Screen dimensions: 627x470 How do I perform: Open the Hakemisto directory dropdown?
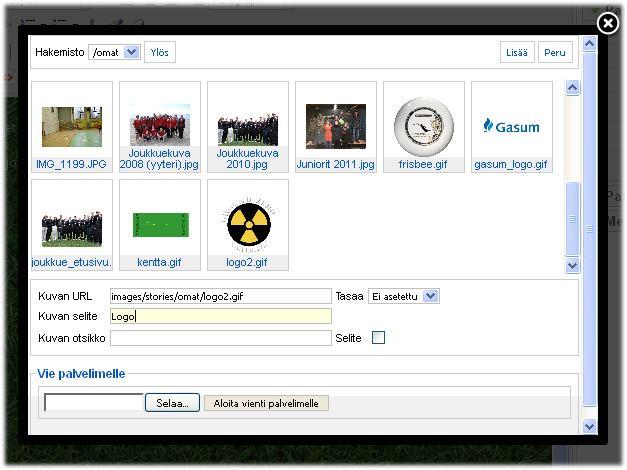[114, 52]
